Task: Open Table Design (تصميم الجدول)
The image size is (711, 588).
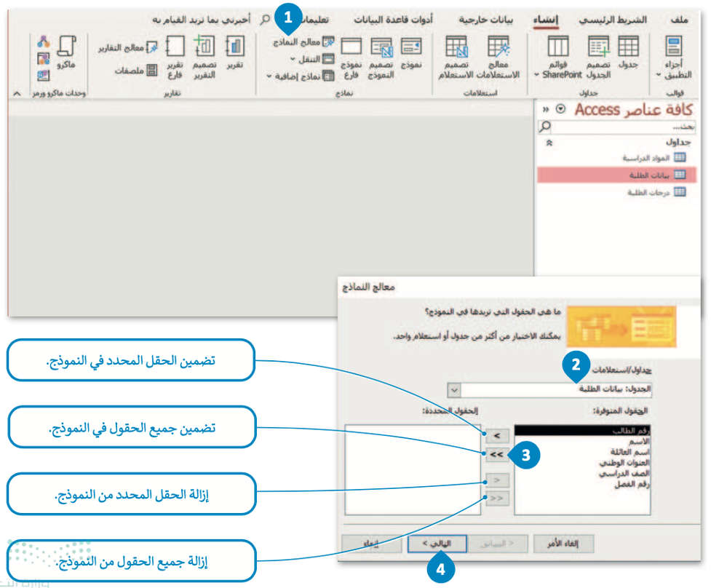Action: click(x=598, y=57)
